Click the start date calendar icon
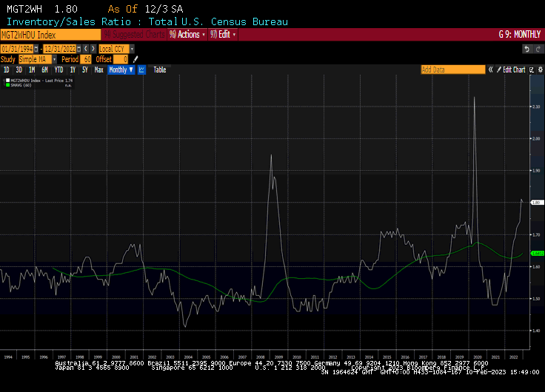Image resolution: width=545 pixels, height=392 pixels. 37,48
